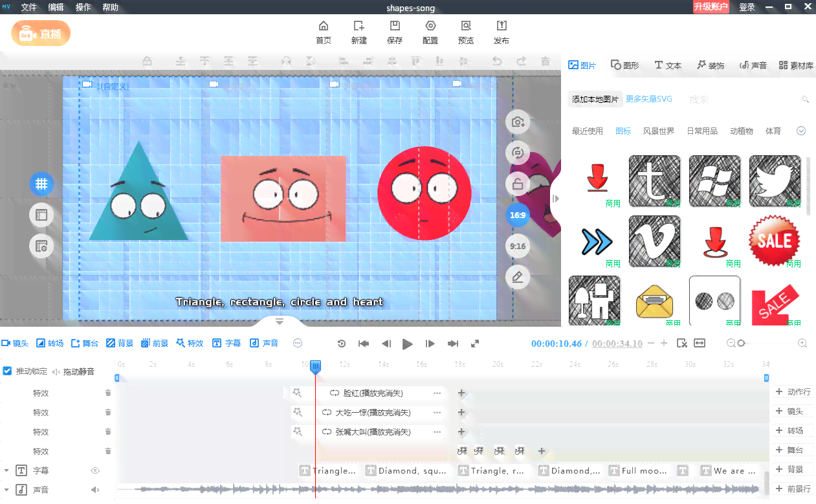The height and width of the screenshot is (504, 816).
Task: Toggle the canvas lock icon
Action: point(518,184)
